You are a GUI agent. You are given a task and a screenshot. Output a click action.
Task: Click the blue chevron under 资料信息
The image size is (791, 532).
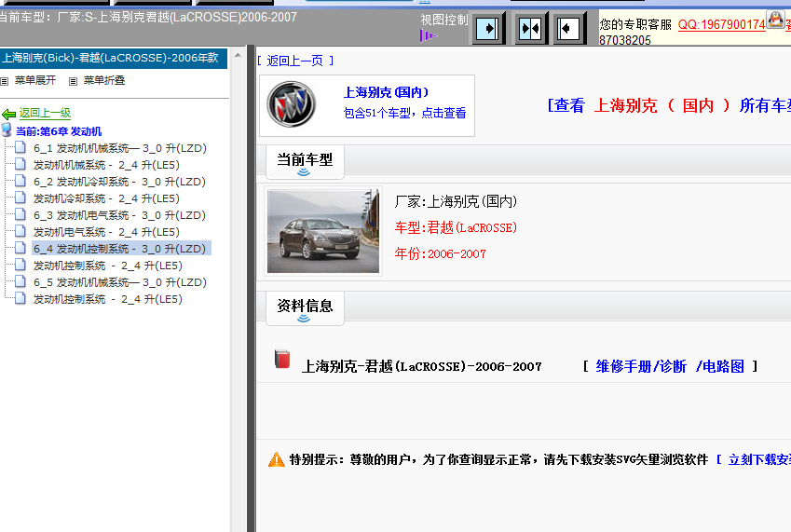(304, 319)
